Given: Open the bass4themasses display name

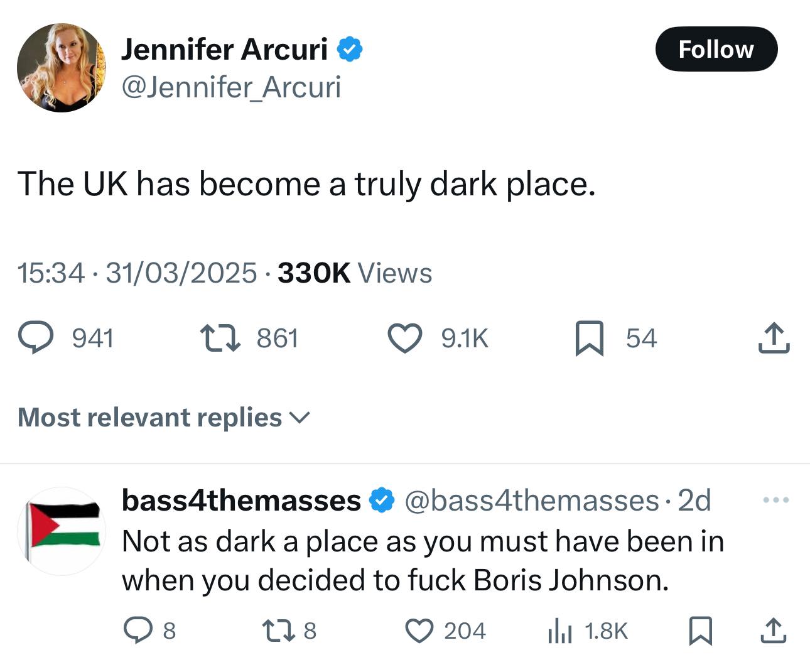Looking at the screenshot, I should 241,501.
